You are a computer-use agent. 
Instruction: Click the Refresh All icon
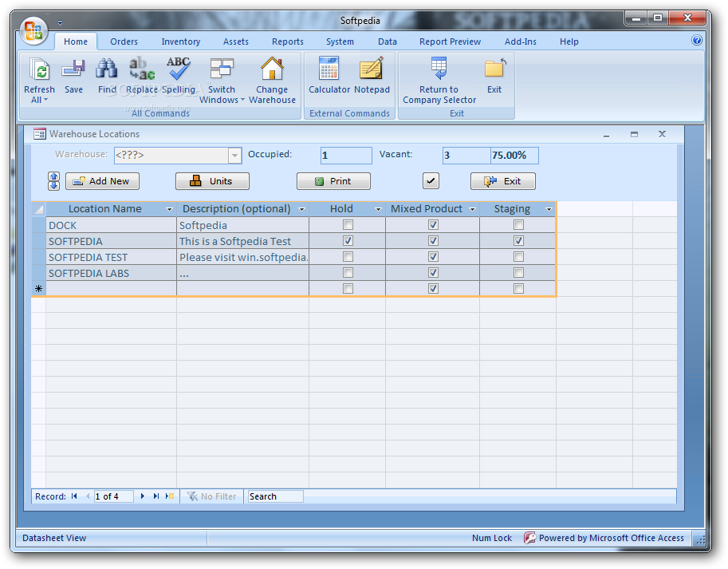(39, 69)
